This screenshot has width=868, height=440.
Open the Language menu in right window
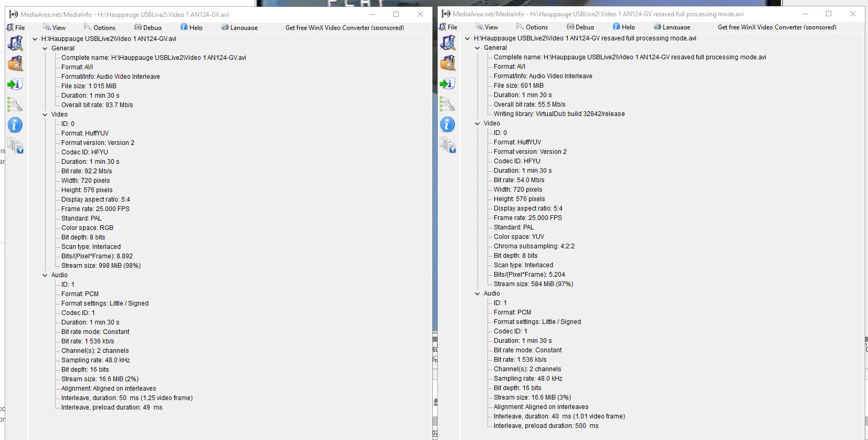pos(672,27)
